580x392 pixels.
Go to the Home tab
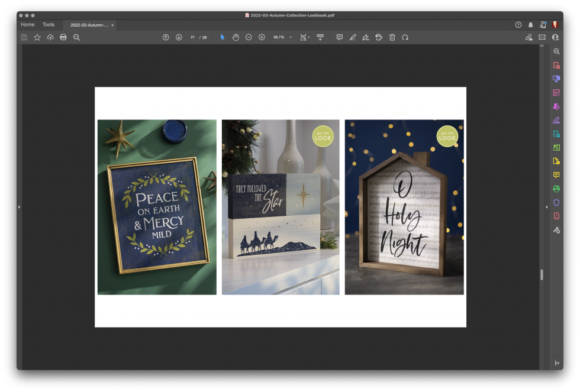27,25
